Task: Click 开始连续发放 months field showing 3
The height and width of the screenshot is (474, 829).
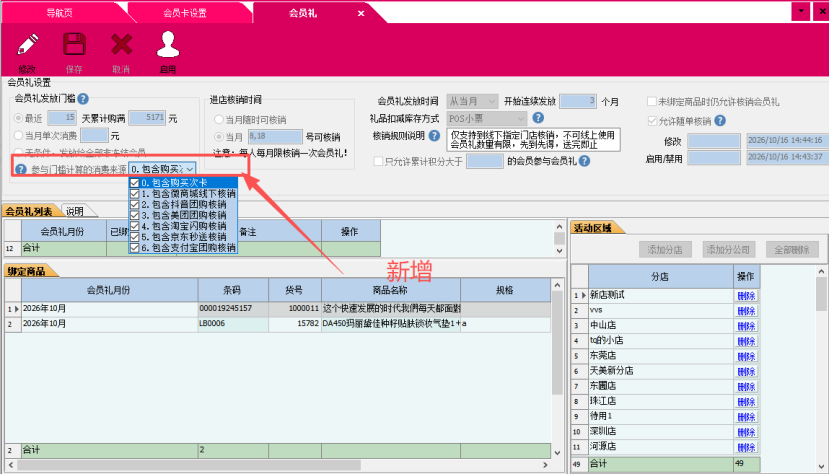Action: tap(578, 101)
